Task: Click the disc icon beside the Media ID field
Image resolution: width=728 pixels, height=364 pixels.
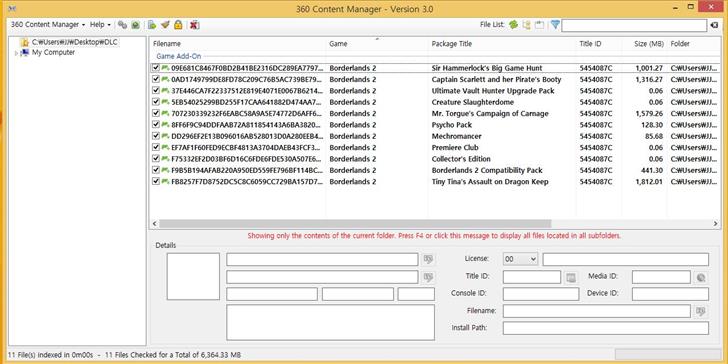Action: click(701, 278)
